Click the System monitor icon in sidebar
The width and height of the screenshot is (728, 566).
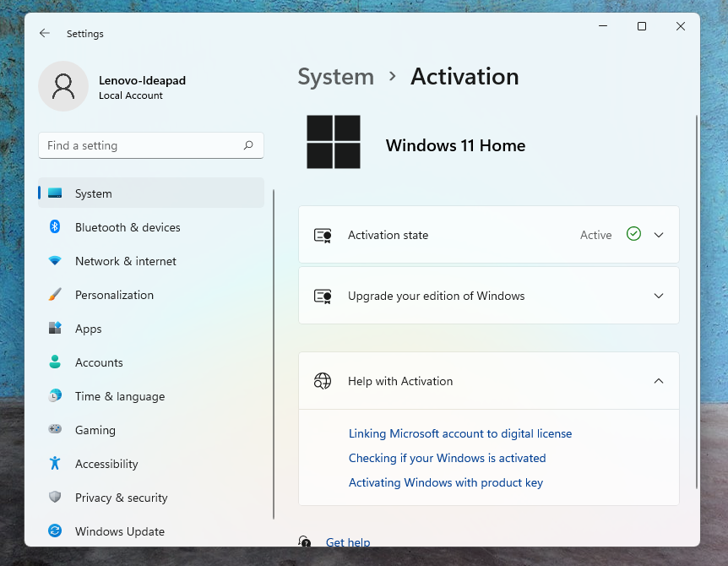pos(55,193)
